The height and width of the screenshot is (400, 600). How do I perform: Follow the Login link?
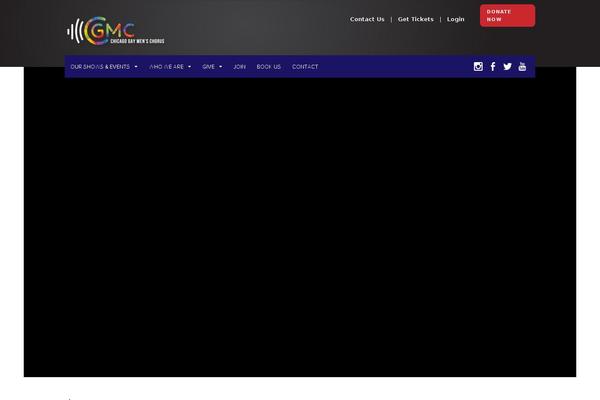[x=455, y=19]
